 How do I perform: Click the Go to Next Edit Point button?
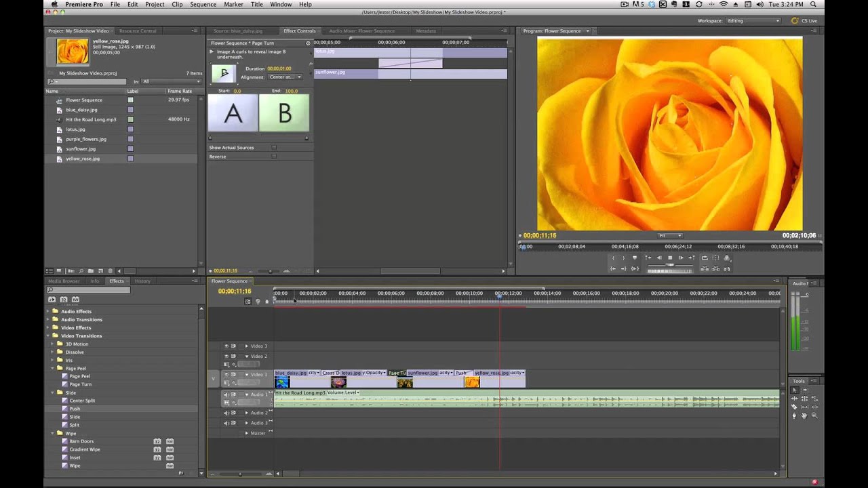click(x=692, y=258)
